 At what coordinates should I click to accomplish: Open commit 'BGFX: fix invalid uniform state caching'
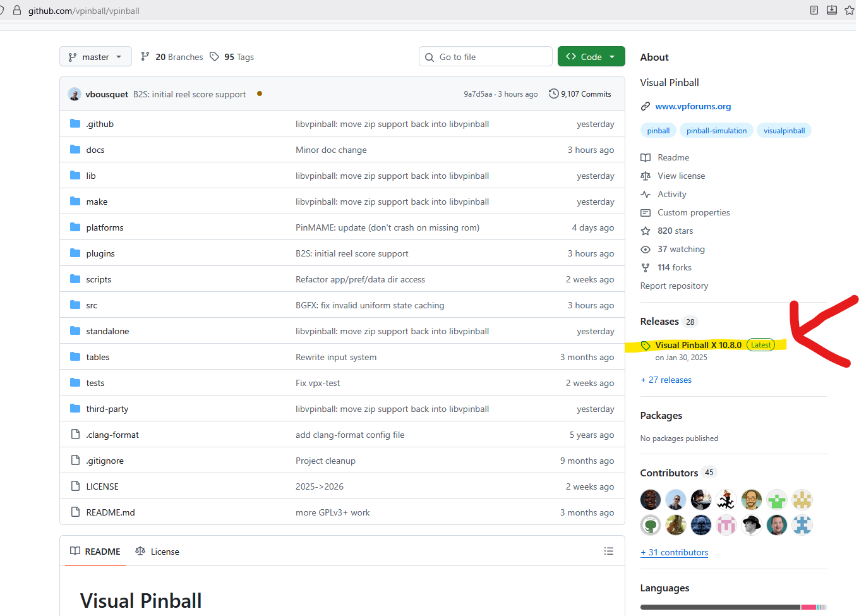[x=369, y=305]
